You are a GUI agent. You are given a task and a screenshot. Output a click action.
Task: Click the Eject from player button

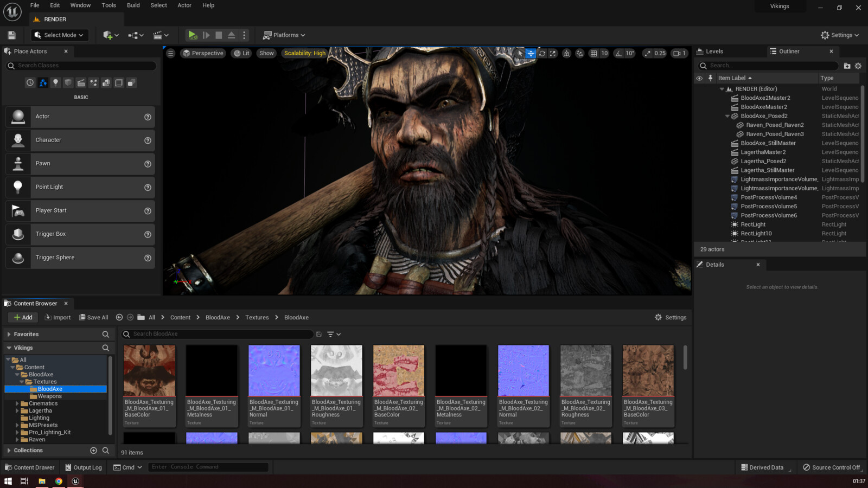tap(232, 35)
